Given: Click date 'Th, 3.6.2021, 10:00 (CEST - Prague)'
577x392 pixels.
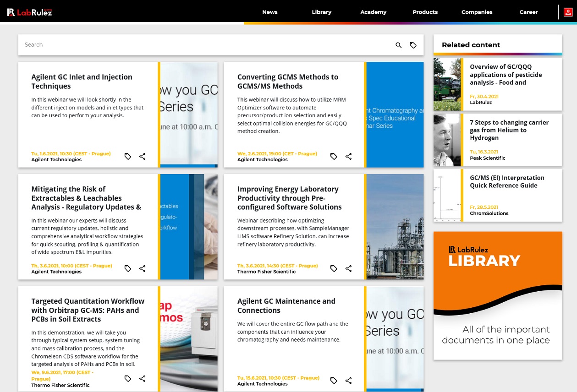Looking at the screenshot, I should (71, 266).
